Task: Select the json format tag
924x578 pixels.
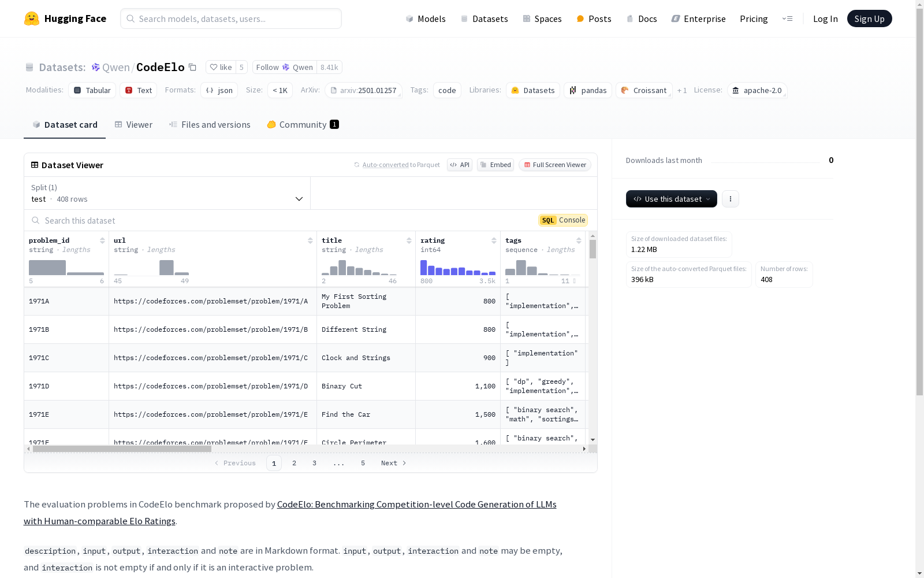Action: 219,90
